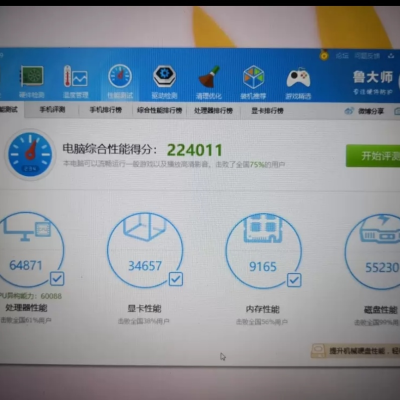This screenshot has width=400, height=400.
Task: Click the processor circle icon with score 64871
Action: point(28,250)
